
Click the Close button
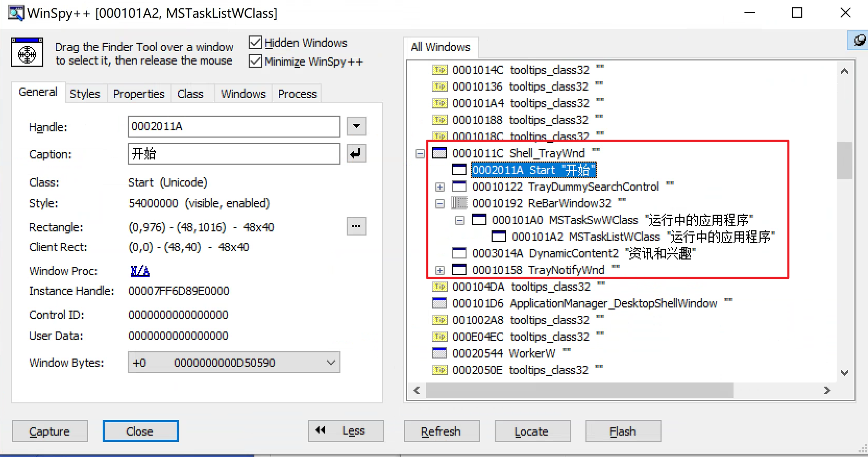140,431
